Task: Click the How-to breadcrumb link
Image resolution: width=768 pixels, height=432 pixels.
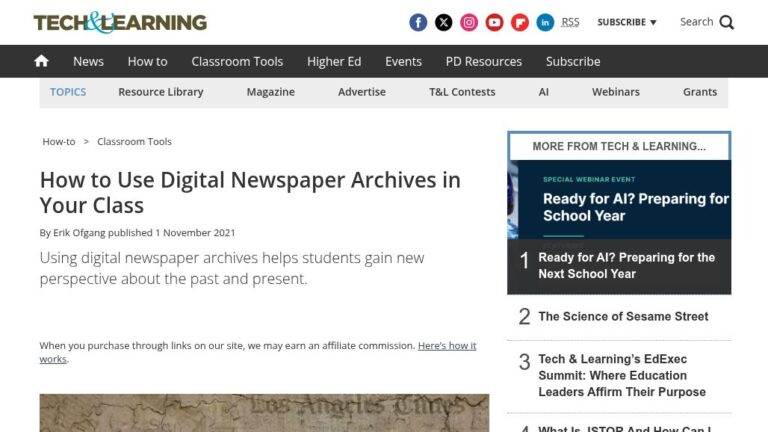Action: [59, 142]
